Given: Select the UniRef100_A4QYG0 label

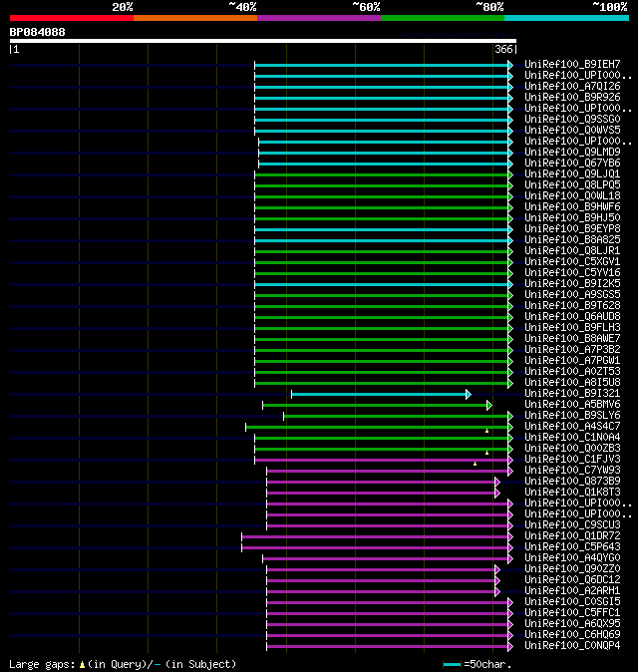Looking at the screenshot, I should (572, 558).
